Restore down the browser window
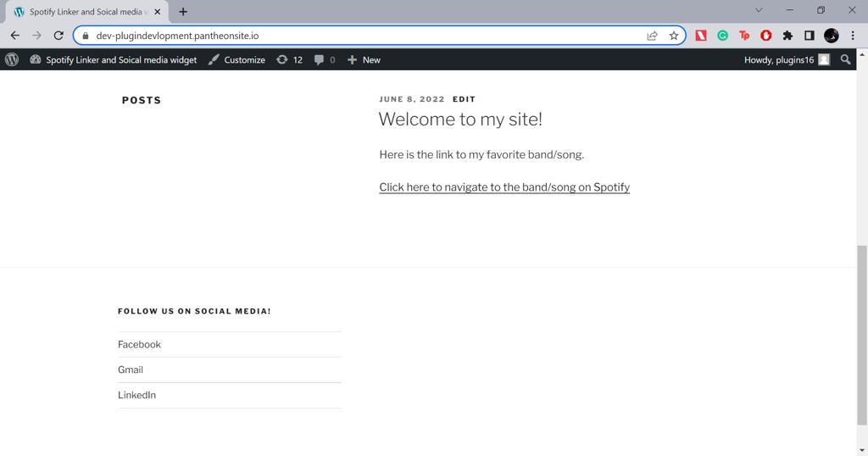 (x=821, y=10)
